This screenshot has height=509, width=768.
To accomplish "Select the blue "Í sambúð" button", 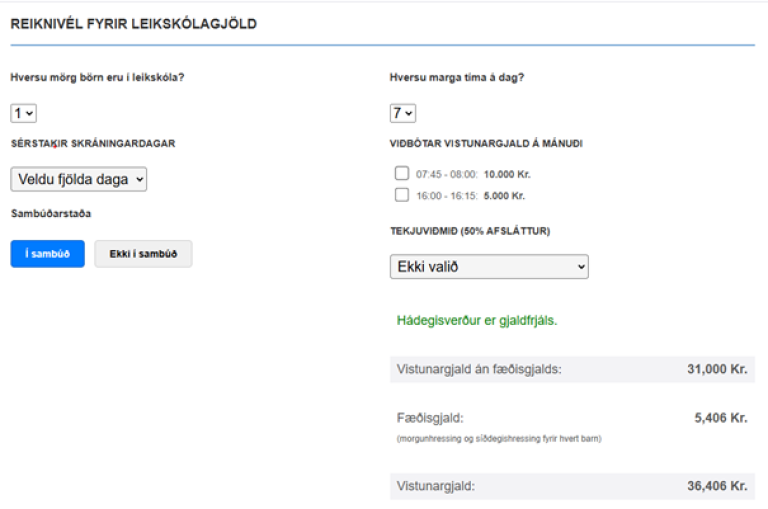I will (x=47, y=254).
